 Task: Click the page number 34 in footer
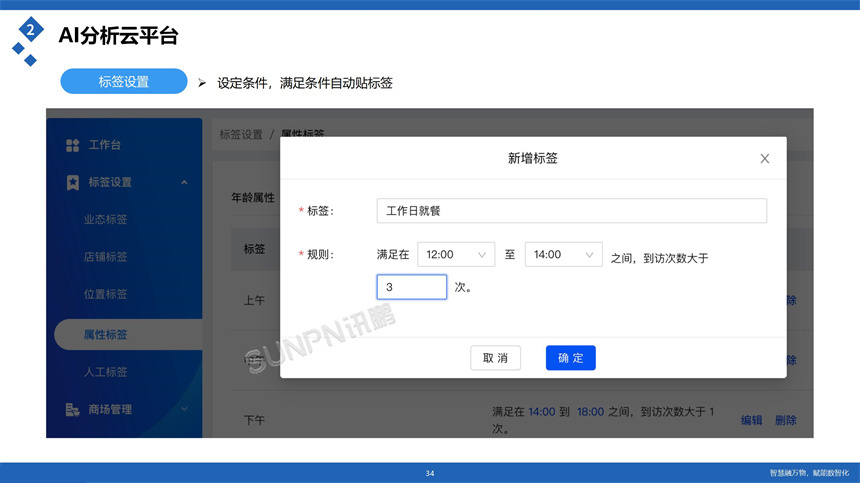430,473
